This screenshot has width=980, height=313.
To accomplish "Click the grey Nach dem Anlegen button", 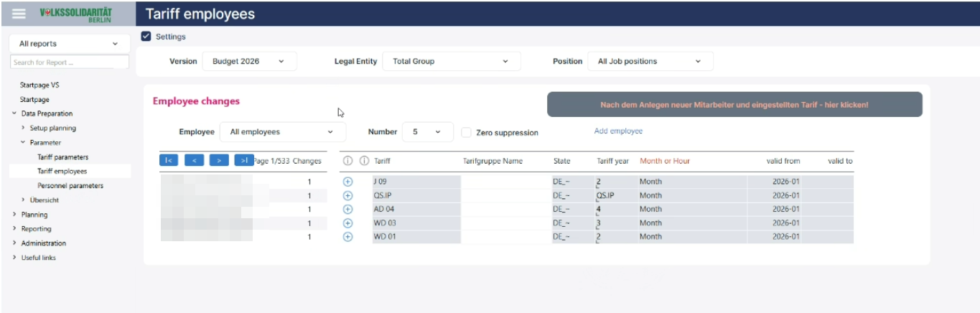I will 734,105.
